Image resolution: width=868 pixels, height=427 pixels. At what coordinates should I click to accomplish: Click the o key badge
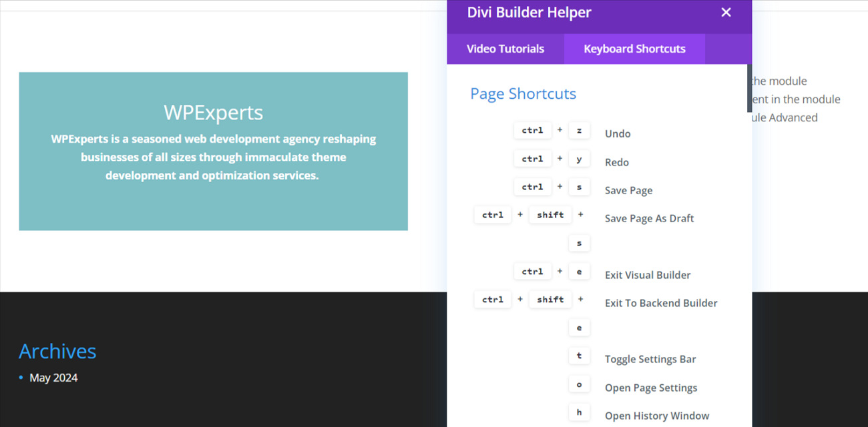coord(579,384)
